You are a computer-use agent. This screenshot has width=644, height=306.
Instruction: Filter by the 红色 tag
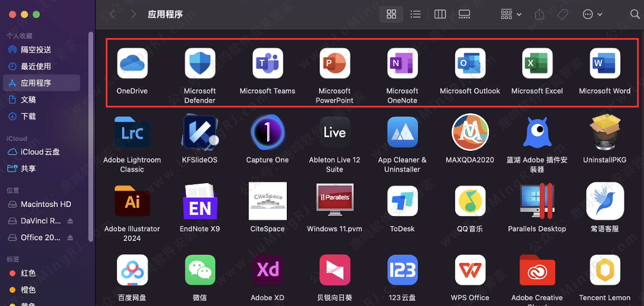(x=42, y=273)
